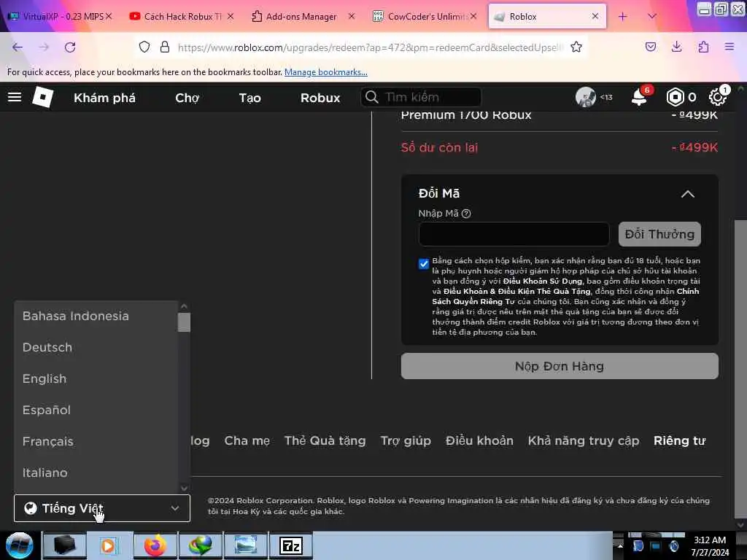
Task: Open the Điều khoản footer link
Action: (479, 441)
